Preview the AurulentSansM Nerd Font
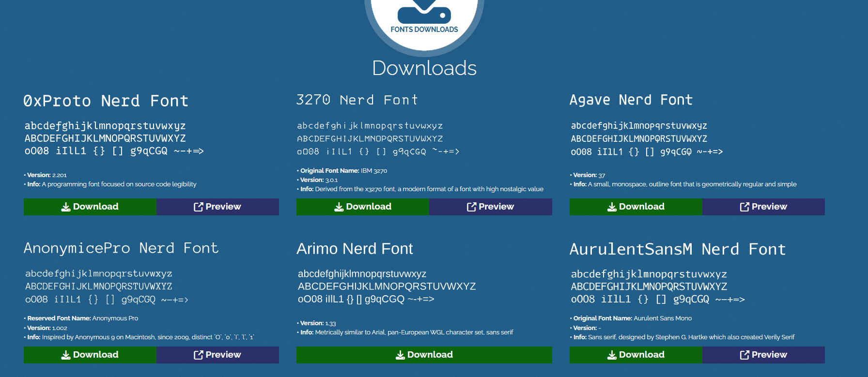 (763, 355)
